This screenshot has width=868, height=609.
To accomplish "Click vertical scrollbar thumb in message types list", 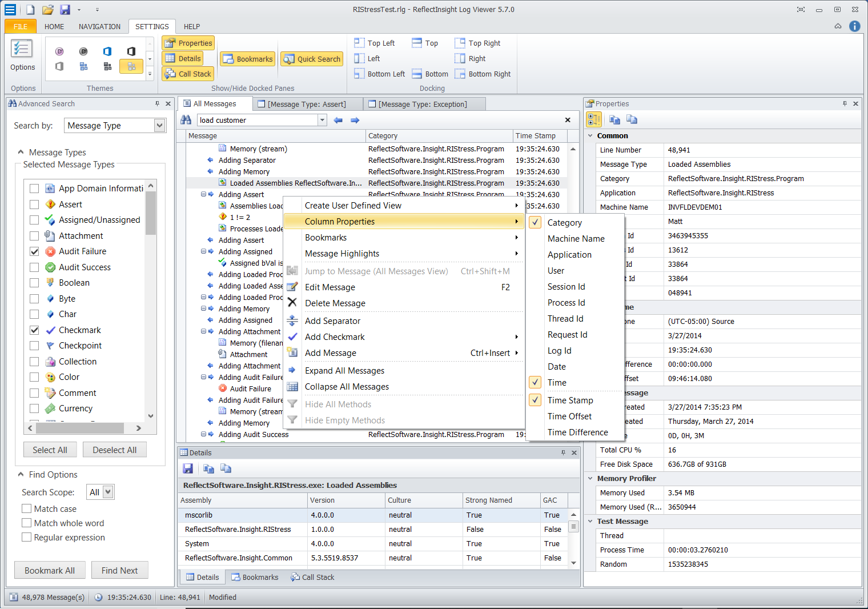I will pos(151,213).
